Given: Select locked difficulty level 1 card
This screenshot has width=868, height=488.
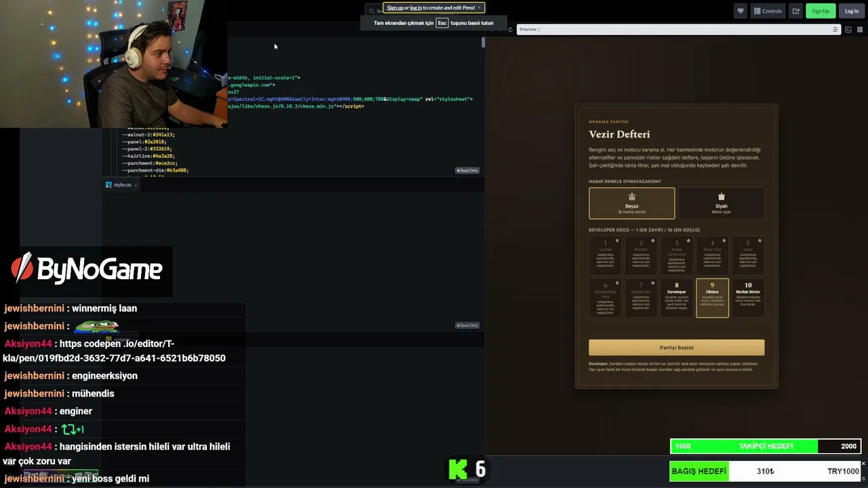Looking at the screenshot, I should [x=605, y=256].
